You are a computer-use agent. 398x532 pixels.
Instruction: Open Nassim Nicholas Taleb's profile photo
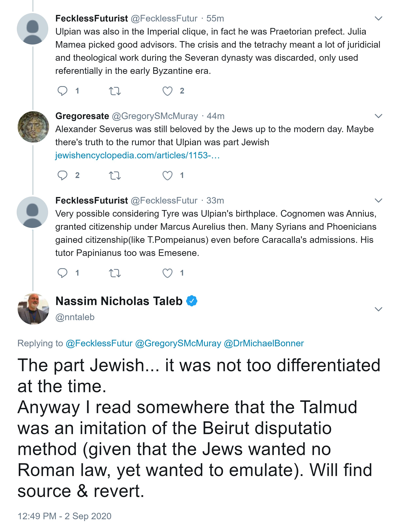coord(33,309)
